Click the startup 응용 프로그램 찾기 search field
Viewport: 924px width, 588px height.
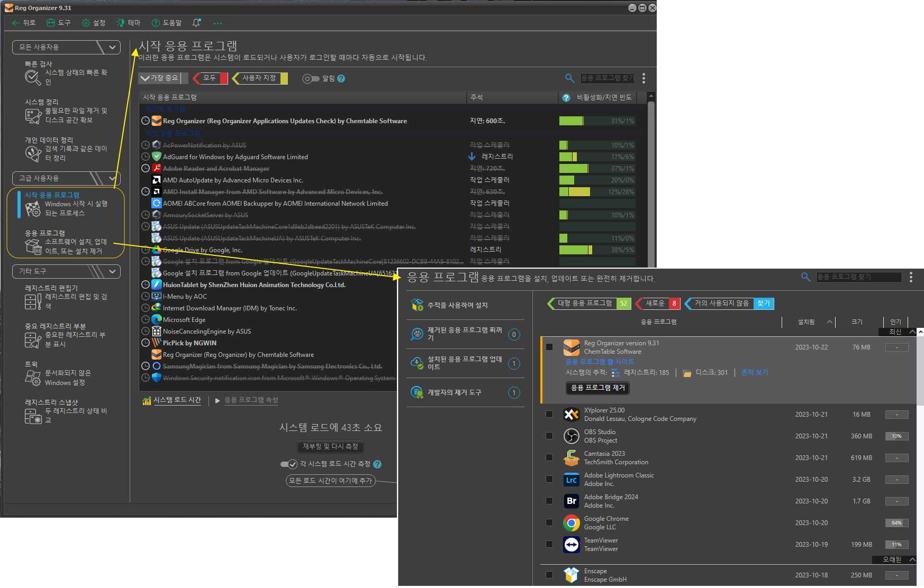coord(608,78)
